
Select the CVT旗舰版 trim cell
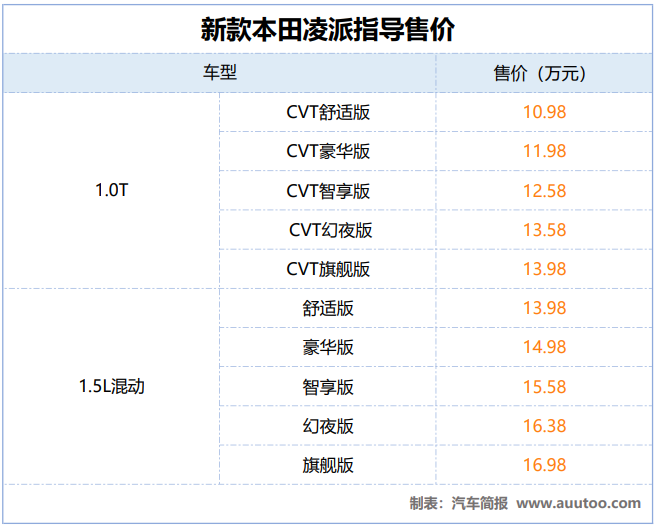pos(328,269)
